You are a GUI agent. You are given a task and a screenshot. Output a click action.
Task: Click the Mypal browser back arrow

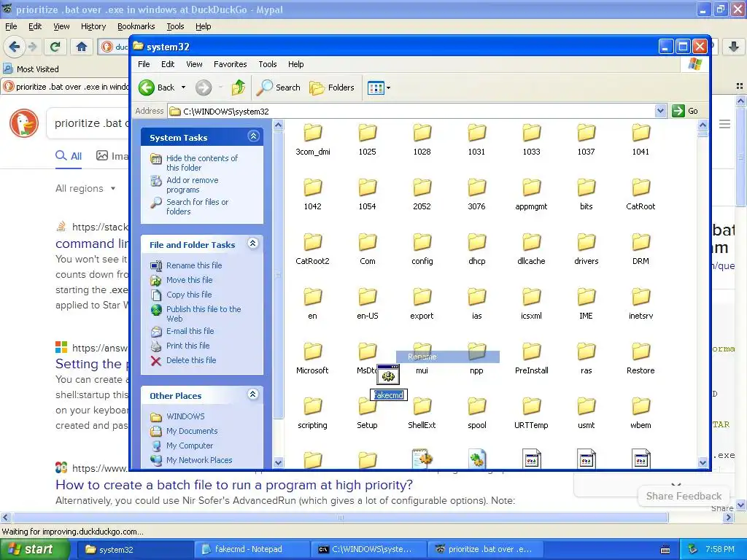pyautogui.click(x=15, y=46)
